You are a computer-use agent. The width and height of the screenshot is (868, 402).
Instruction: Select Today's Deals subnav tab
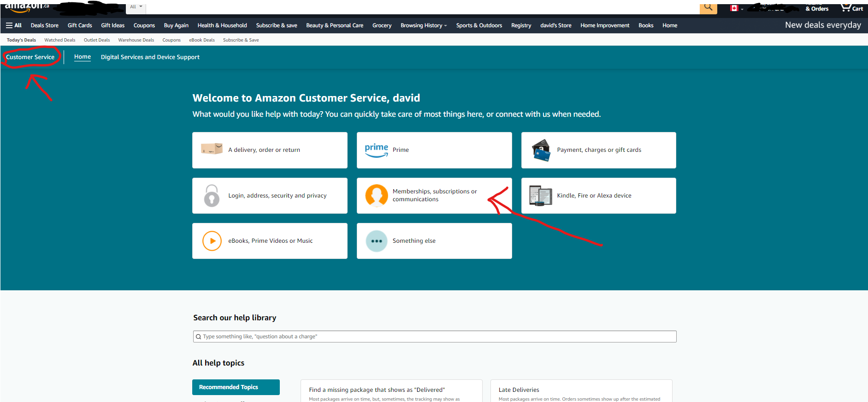pyautogui.click(x=21, y=40)
